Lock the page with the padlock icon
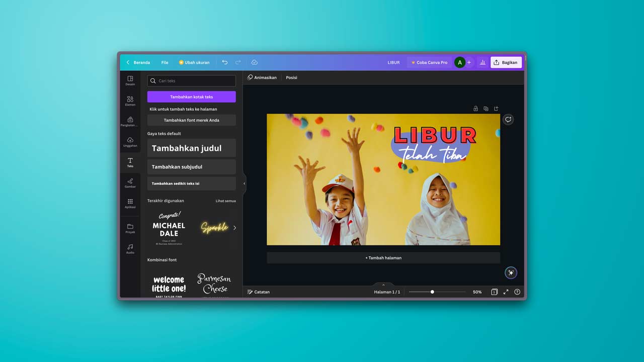Image resolution: width=644 pixels, height=362 pixels. click(x=475, y=109)
